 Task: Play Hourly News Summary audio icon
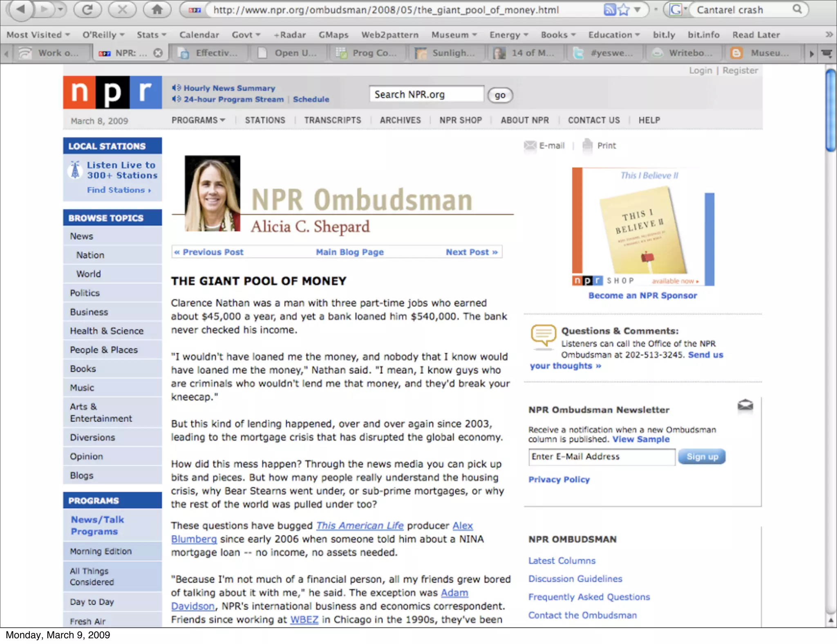coord(177,88)
